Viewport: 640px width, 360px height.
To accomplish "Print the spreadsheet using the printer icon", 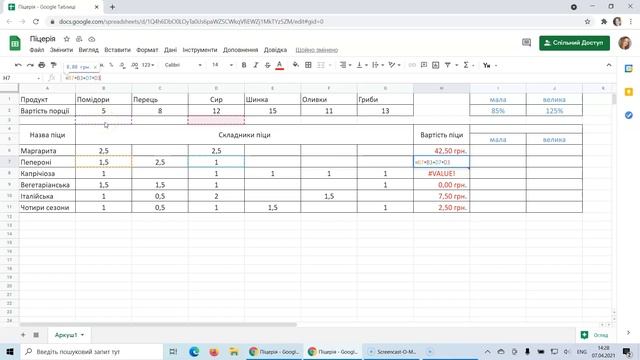I will click(42, 65).
